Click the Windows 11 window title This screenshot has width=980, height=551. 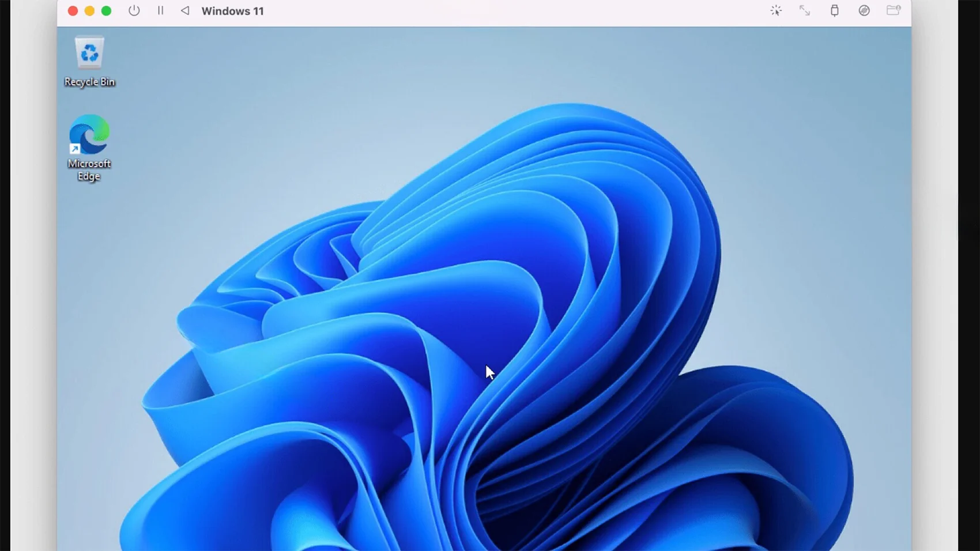click(x=232, y=11)
